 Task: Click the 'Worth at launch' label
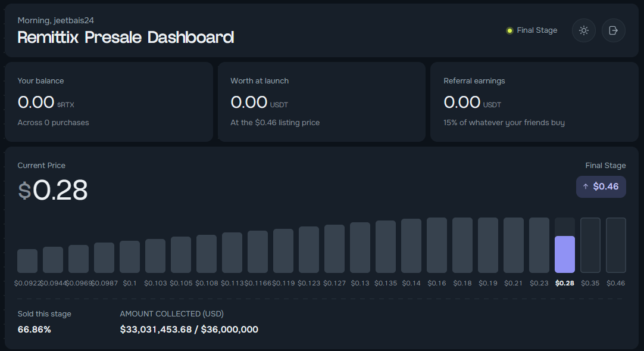click(x=260, y=81)
